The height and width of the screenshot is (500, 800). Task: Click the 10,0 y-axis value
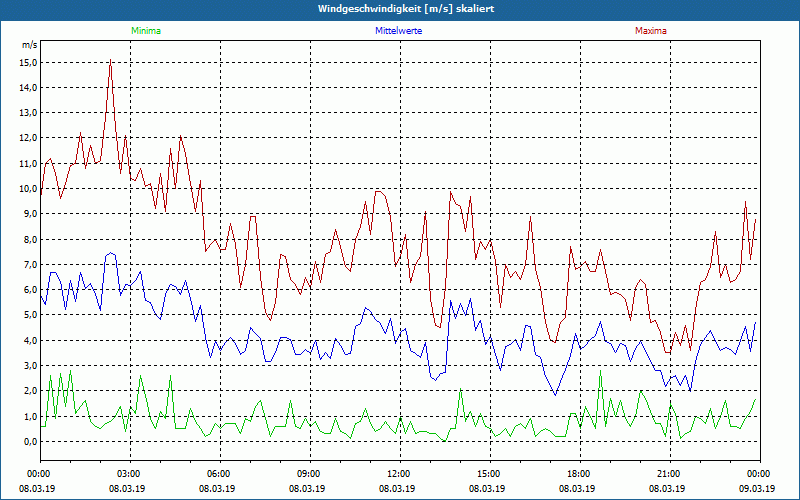tap(29, 189)
